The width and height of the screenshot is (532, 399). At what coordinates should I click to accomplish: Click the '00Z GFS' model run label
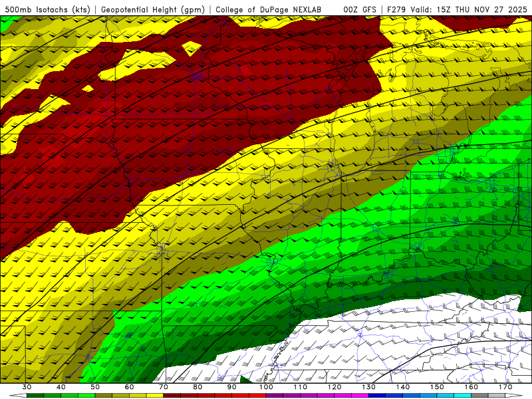click(360, 10)
